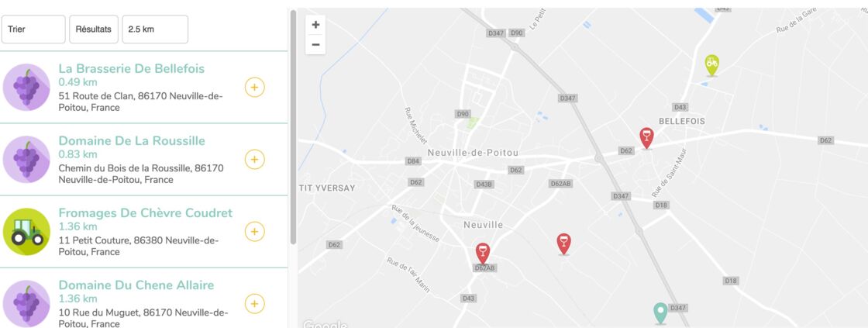The image size is (868, 328).
Task: Change the 2.5 km distance filter
Action: (155, 29)
